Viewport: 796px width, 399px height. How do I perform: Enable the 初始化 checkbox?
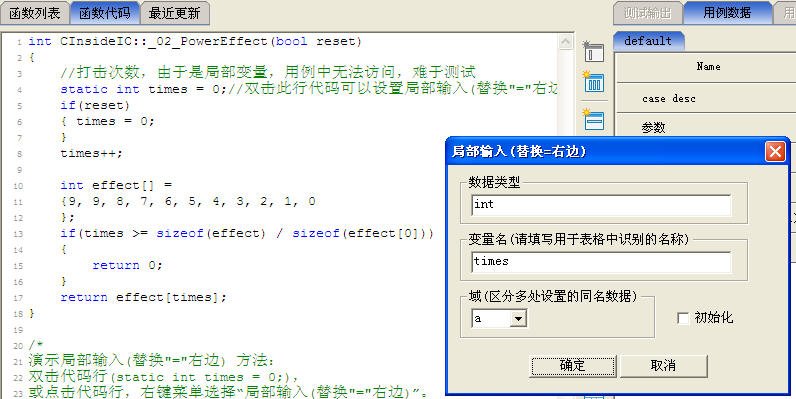[683, 318]
